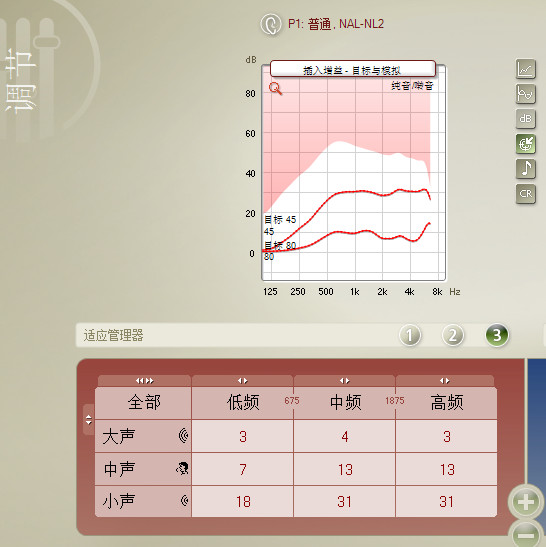
Task: Click the up-down stepper beside 全部
Action: tap(89, 419)
